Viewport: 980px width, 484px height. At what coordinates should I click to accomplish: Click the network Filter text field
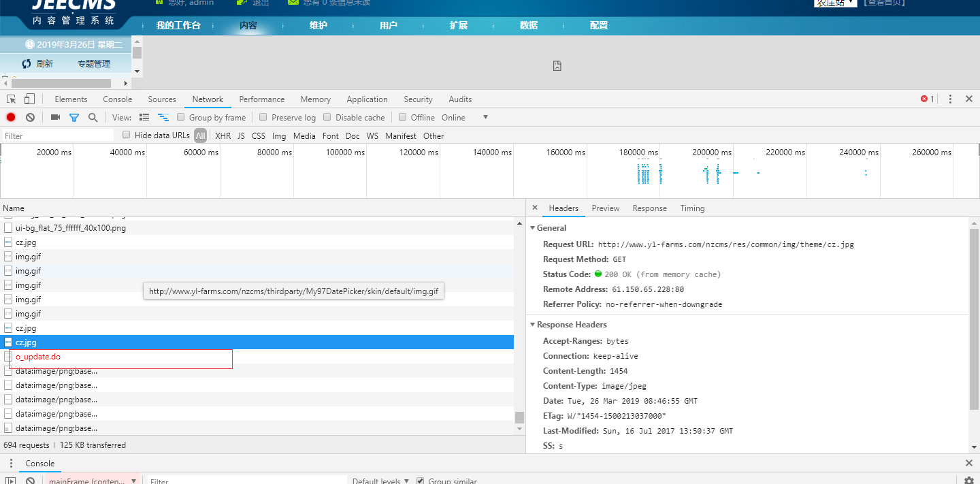tap(58, 136)
